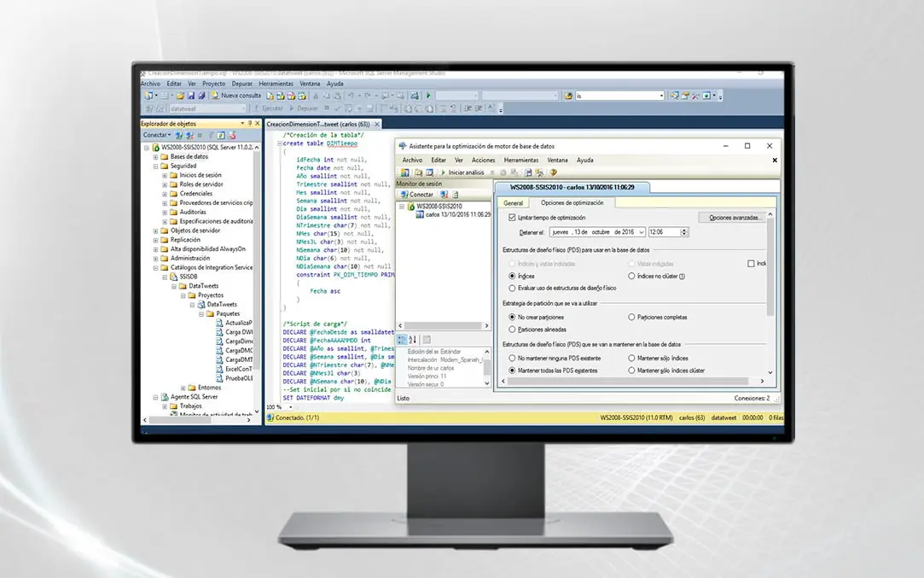Viewport: 924px width, 578px height.
Task: Open the Conectar dropdown in Object Explorer
Action: pos(157,135)
